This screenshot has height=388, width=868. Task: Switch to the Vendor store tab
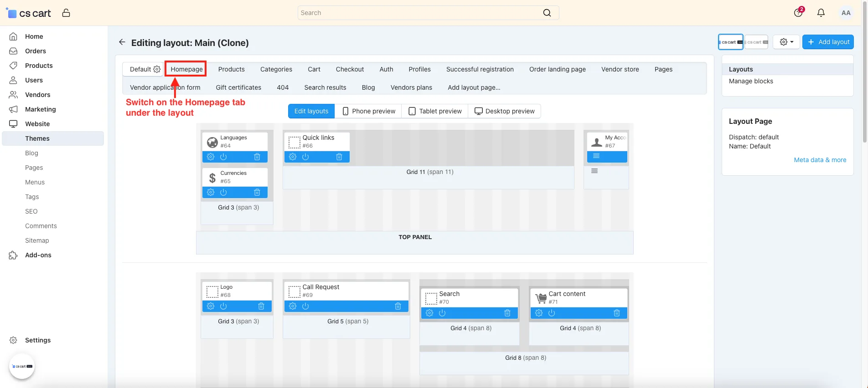point(620,69)
